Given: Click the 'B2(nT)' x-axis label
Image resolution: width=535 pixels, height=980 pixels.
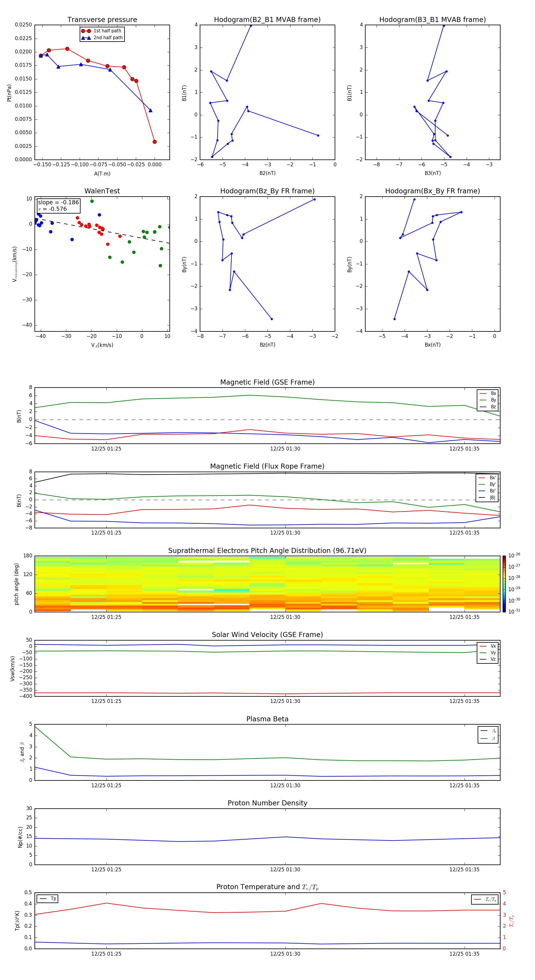Looking at the screenshot, I should 267,173.
